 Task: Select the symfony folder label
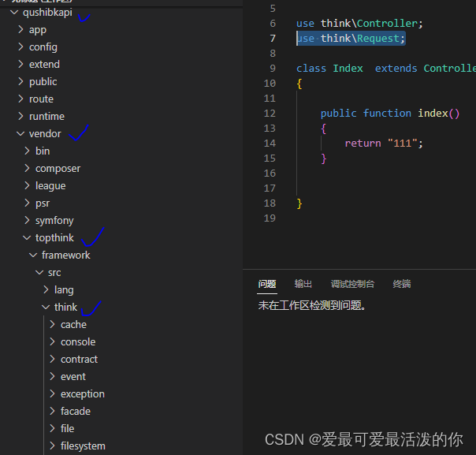(54, 221)
